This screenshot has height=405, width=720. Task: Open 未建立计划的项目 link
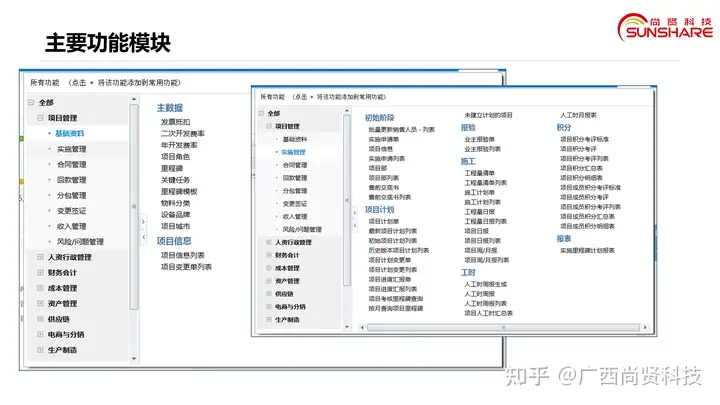[488, 115]
